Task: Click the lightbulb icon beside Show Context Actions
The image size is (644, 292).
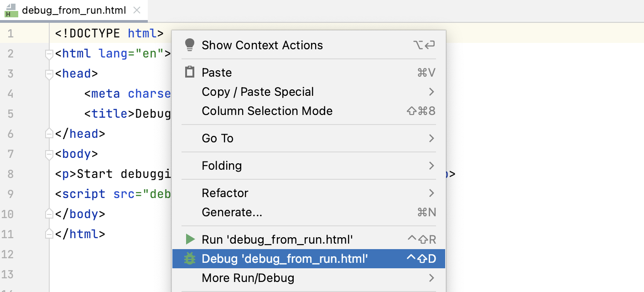Action: point(190,45)
